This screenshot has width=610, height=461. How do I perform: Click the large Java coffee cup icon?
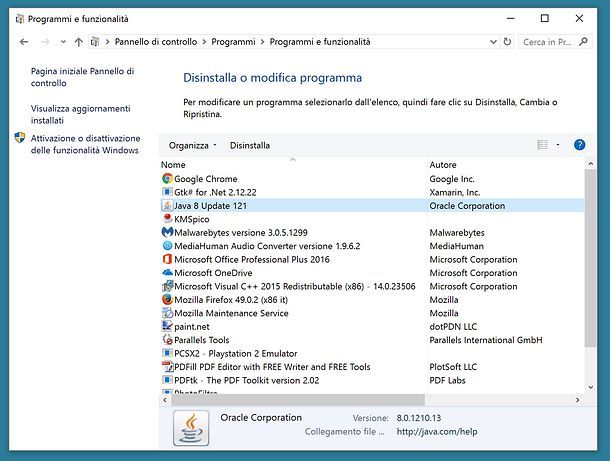point(191,428)
